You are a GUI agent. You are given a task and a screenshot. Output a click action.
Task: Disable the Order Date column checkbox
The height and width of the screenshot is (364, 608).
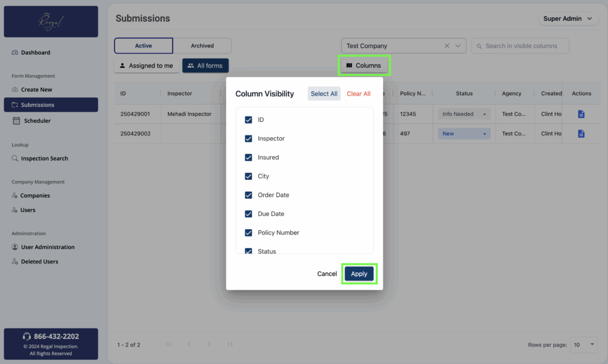click(x=249, y=195)
